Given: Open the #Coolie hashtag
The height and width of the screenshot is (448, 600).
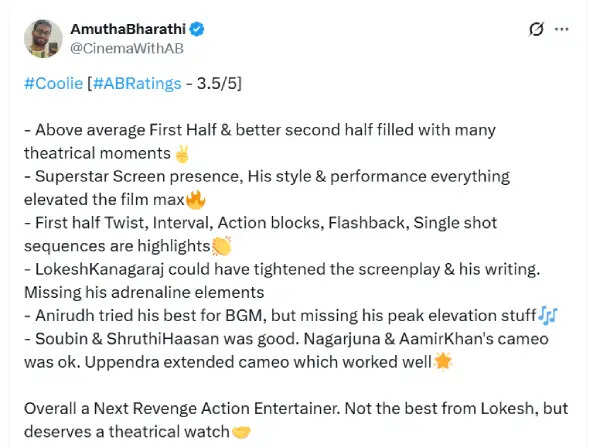Looking at the screenshot, I should 53,84.
